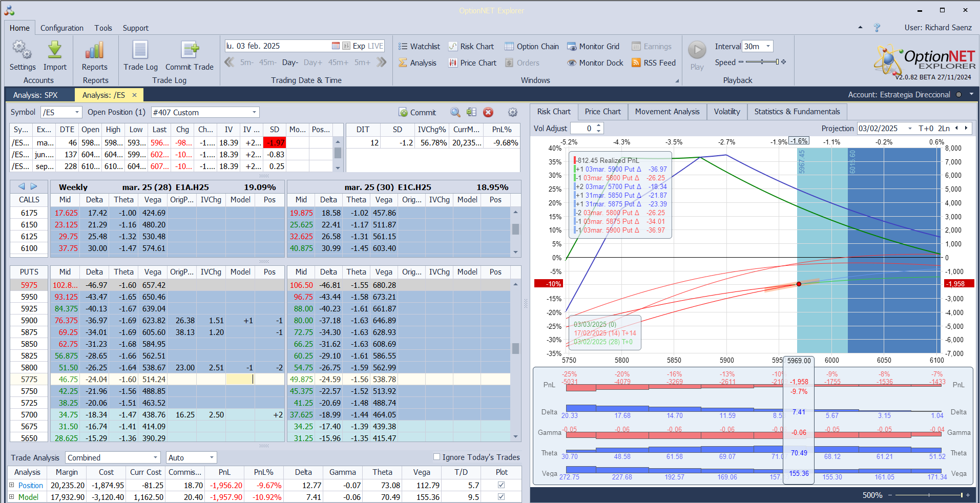The width and height of the screenshot is (980, 503).
Task: Switch to the Configuration ribbon tab
Action: point(62,28)
